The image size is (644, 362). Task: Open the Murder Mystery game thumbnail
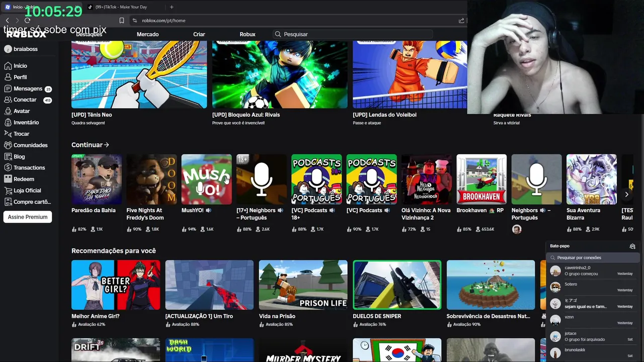point(303,350)
